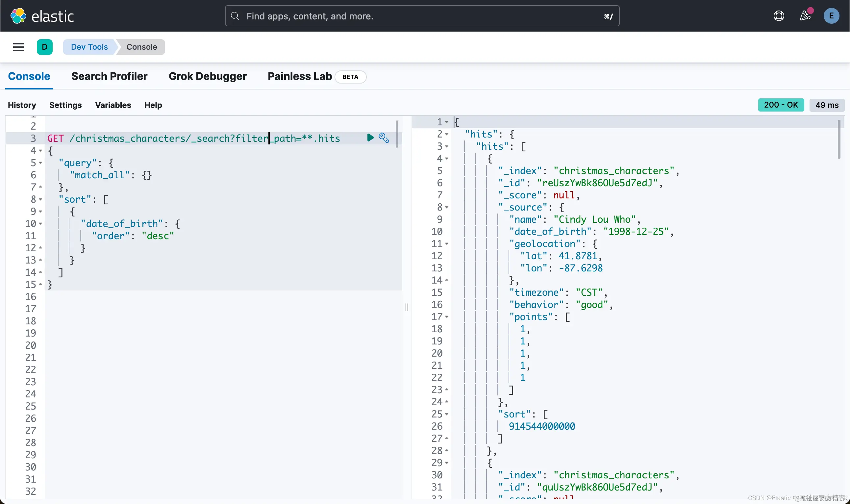This screenshot has height=504, width=850.
Task: Open the newsfeed celebration icon
Action: [x=805, y=15]
